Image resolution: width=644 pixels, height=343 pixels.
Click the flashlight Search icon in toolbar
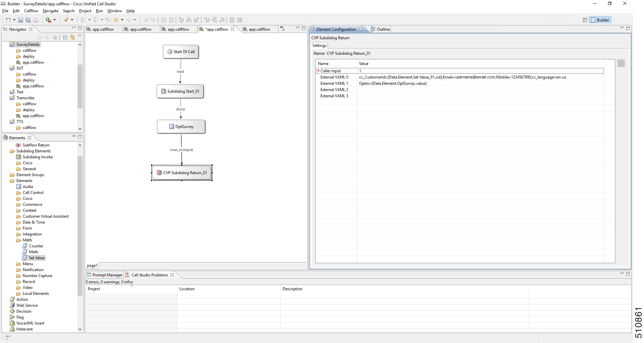click(x=66, y=20)
